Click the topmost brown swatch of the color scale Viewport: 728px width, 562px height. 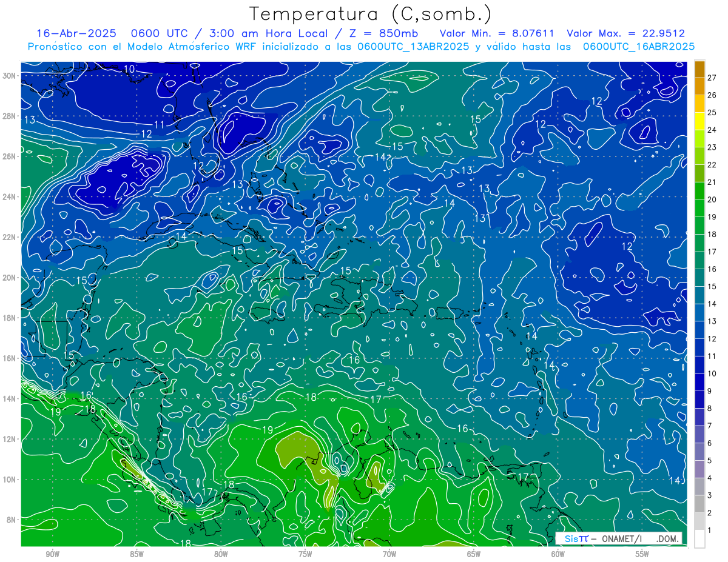[x=699, y=69]
